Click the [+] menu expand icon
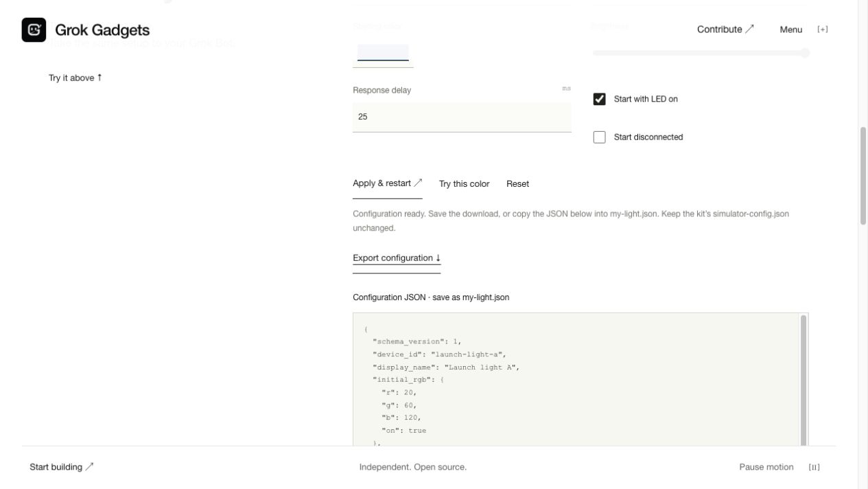This screenshot has width=868, height=489. 823,30
